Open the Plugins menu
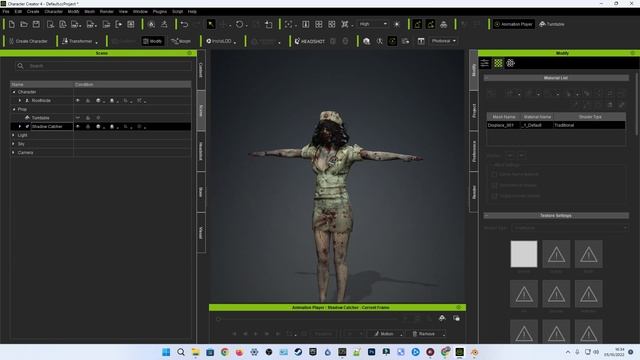 [x=160, y=11]
